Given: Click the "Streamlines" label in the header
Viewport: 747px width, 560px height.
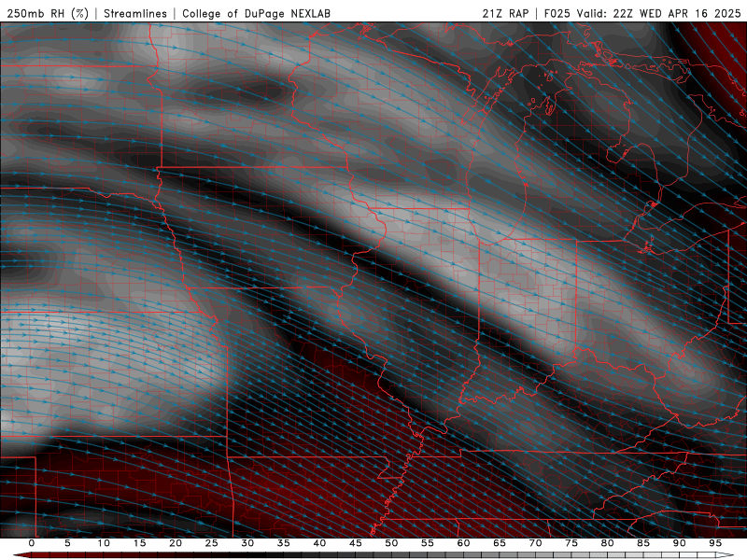Looking at the screenshot, I should point(135,13).
